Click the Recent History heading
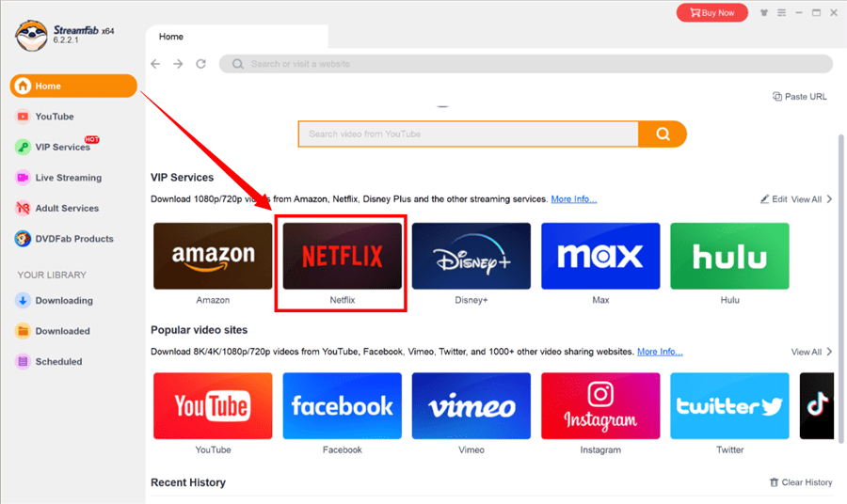The height and width of the screenshot is (504, 847). coord(188,483)
